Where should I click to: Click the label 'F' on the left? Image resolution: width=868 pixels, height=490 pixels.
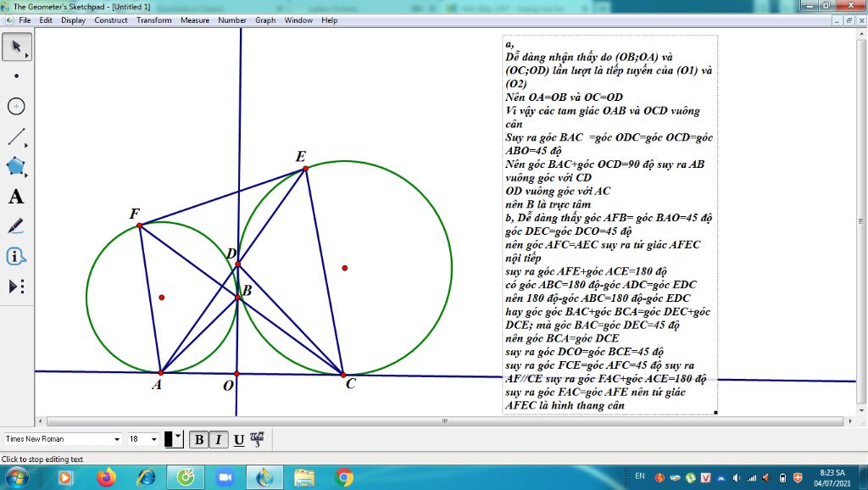coord(135,214)
